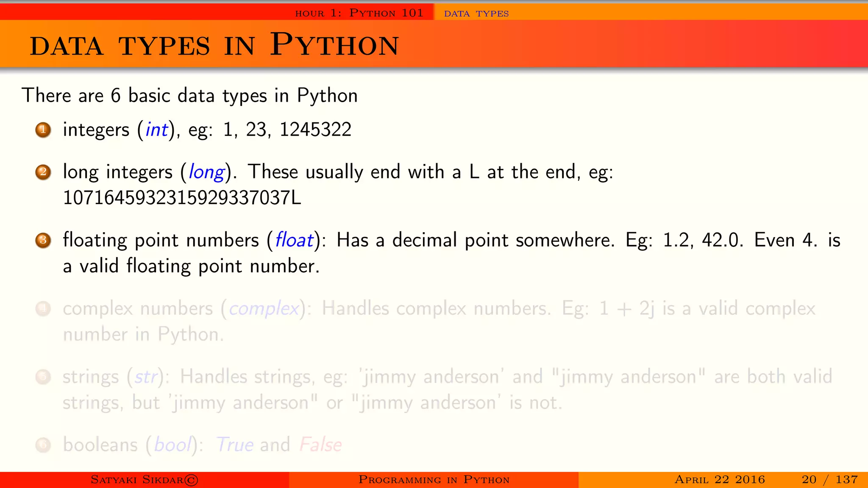Click the blue 'int' keyword
Viewport: 868px width, 488px height.
tap(157, 130)
